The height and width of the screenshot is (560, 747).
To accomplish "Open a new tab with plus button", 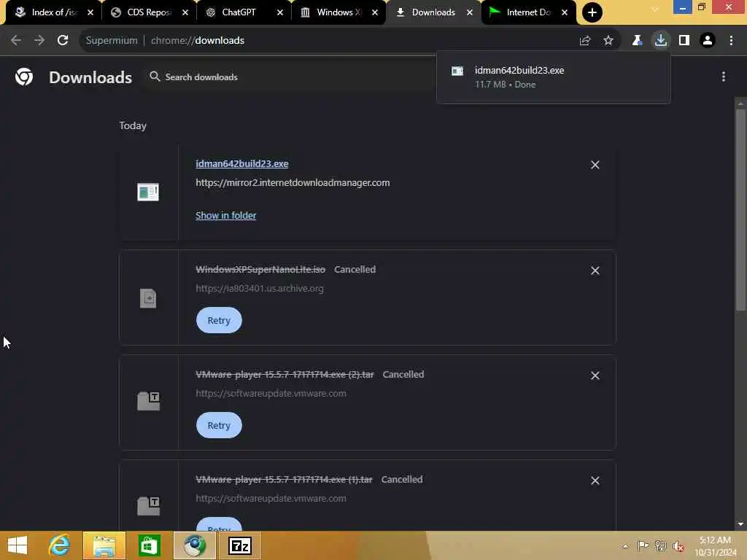I will [x=592, y=12].
